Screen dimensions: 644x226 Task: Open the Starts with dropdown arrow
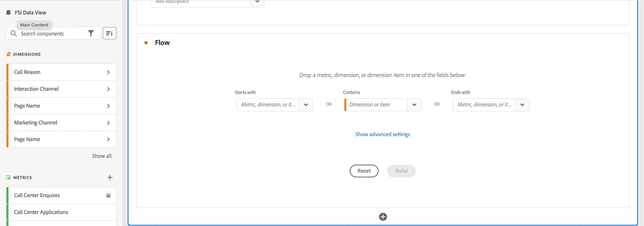(x=306, y=105)
